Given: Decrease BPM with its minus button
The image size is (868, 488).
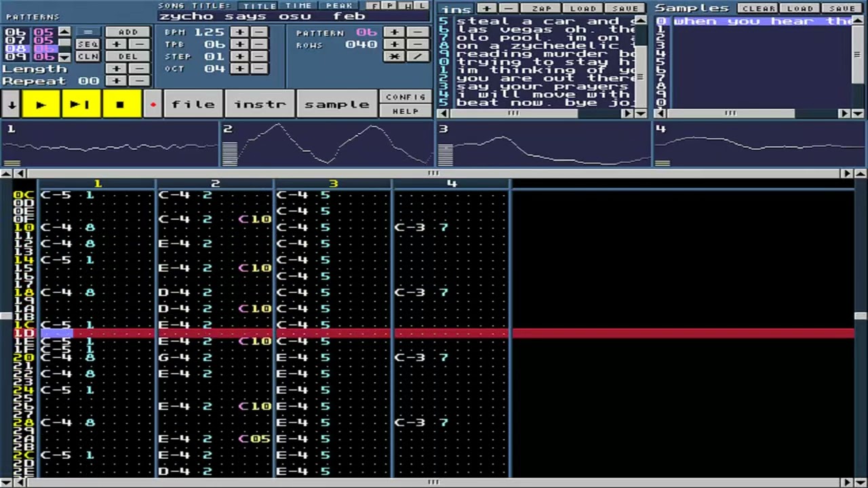Looking at the screenshot, I should 259,32.
